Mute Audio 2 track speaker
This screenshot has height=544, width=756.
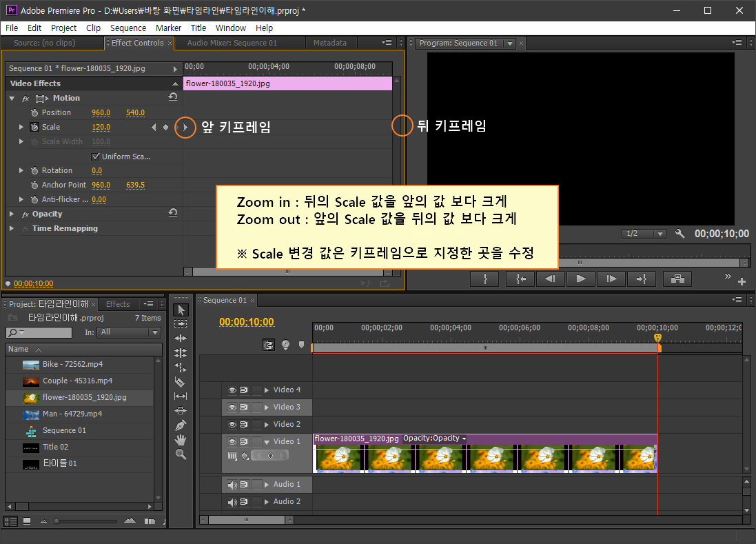point(232,501)
